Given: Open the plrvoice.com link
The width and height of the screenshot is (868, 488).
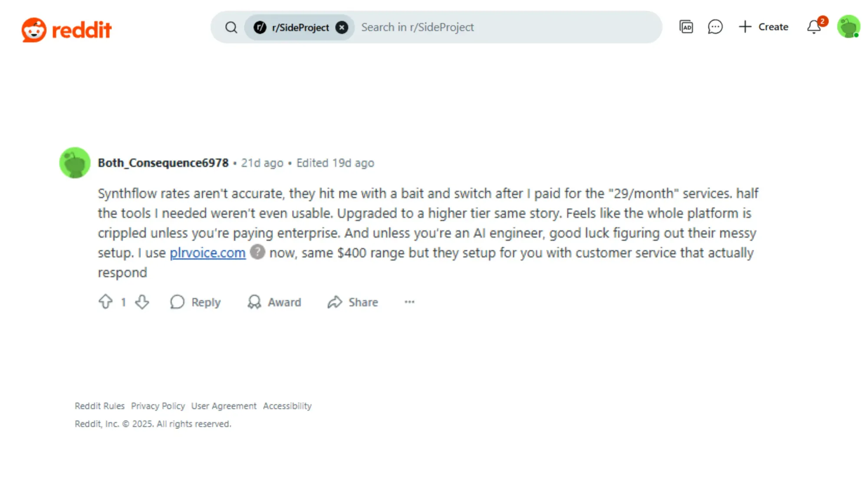Looking at the screenshot, I should pyautogui.click(x=207, y=252).
